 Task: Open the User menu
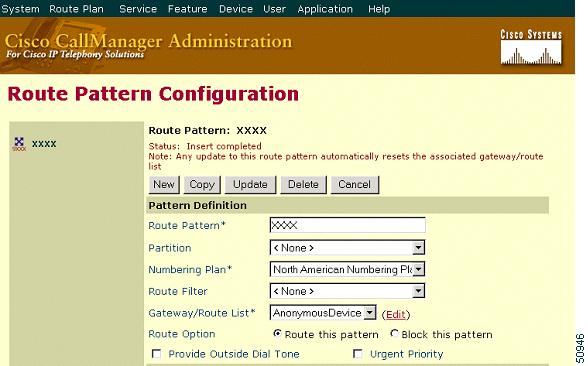point(274,9)
